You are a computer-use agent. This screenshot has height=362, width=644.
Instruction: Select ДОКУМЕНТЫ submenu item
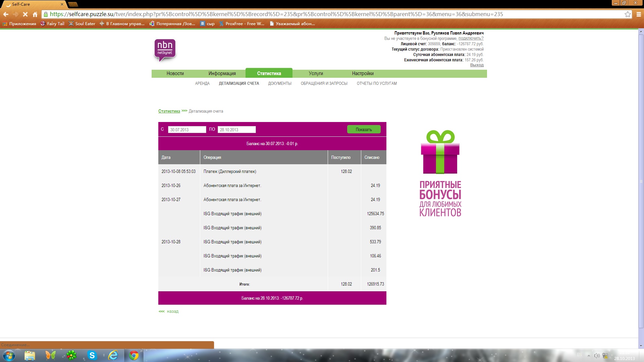[x=279, y=83]
